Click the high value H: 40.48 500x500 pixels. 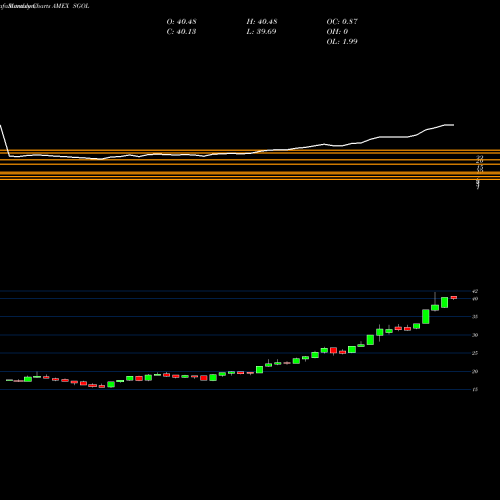coord(262,22)
